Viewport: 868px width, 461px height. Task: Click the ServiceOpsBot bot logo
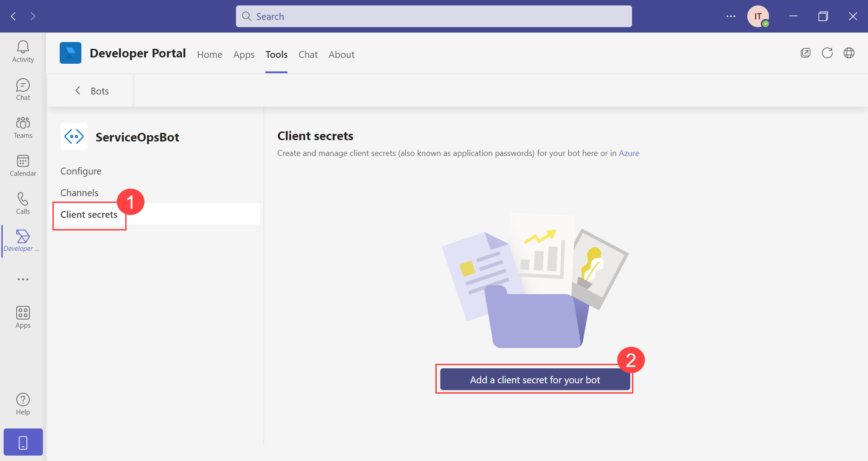coord(74,136)
